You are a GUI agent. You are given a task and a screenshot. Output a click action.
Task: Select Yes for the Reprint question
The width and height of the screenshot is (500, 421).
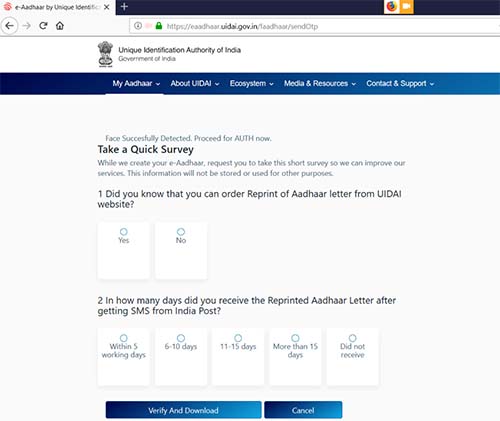124,232
